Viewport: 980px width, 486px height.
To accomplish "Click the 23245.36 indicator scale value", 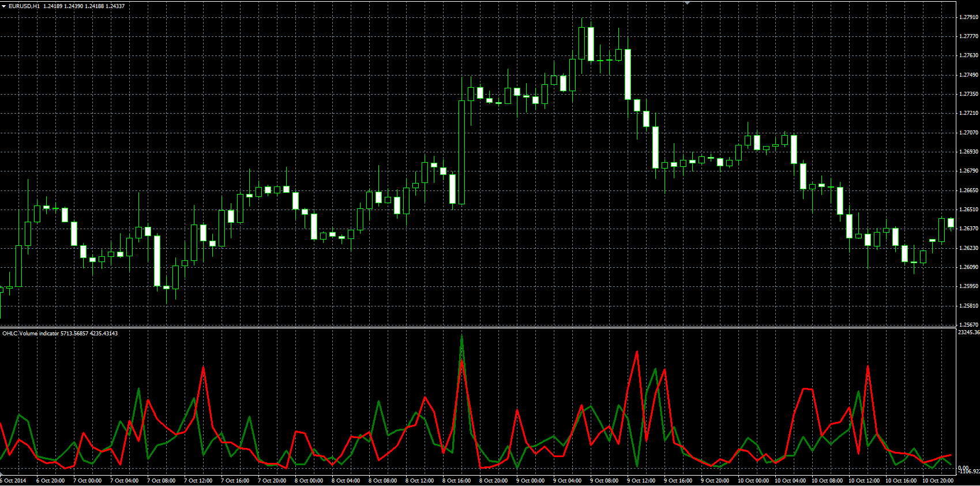I will click(x=968, y=332).
